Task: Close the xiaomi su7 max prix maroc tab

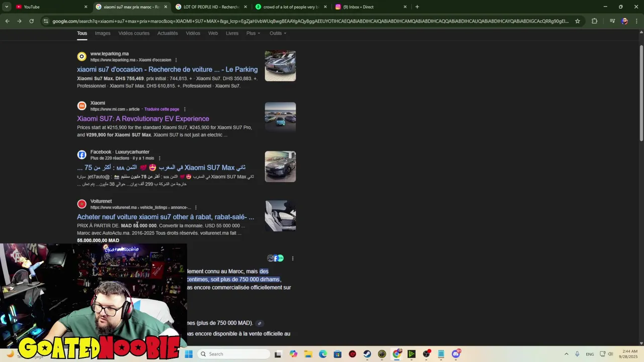Action: coord(166,7)
